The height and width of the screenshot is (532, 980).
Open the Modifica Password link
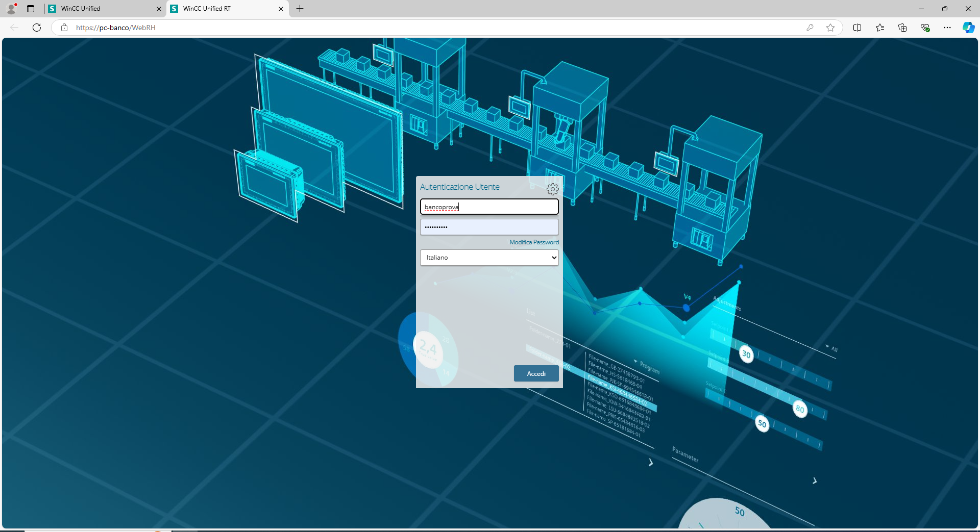[534, 242]
